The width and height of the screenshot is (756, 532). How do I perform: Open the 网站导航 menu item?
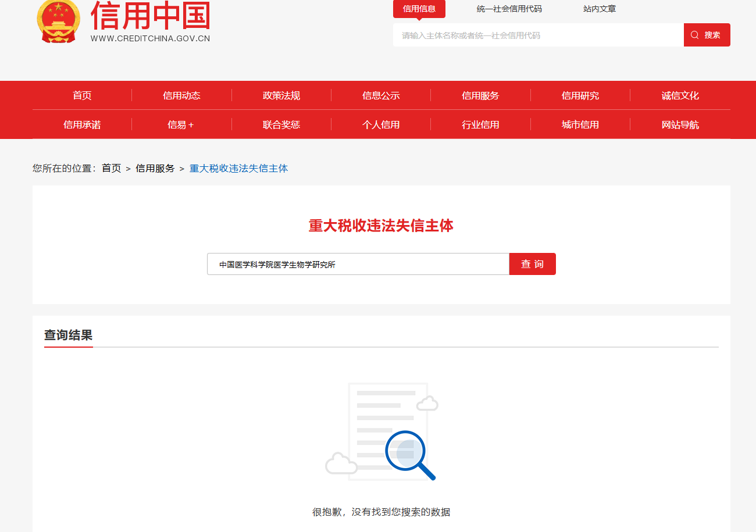point(680,124)
